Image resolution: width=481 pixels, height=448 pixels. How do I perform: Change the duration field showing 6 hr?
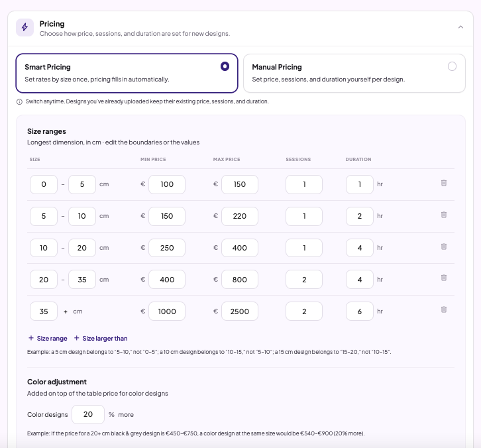click(360, 311)
